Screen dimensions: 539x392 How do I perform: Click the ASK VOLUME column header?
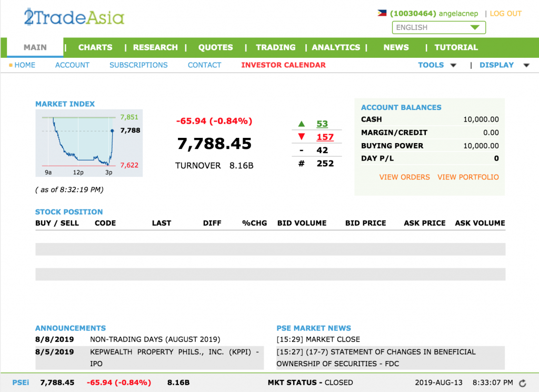click(480, 223)
